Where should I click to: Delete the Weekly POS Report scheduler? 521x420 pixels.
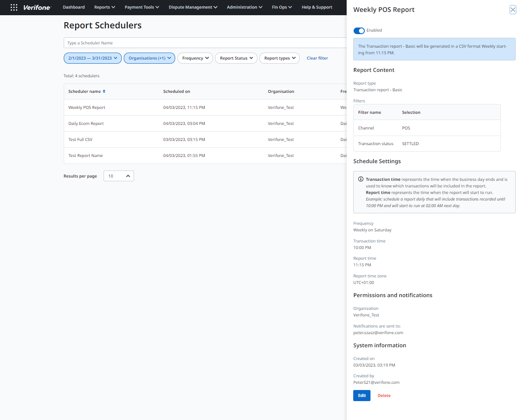(384, 395)
